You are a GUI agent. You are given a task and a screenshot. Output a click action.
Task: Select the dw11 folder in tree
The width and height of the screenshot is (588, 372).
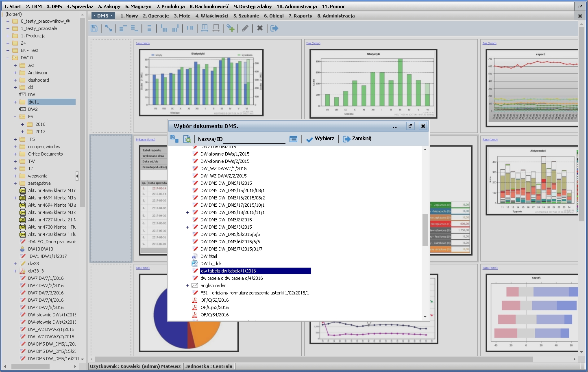52,102
